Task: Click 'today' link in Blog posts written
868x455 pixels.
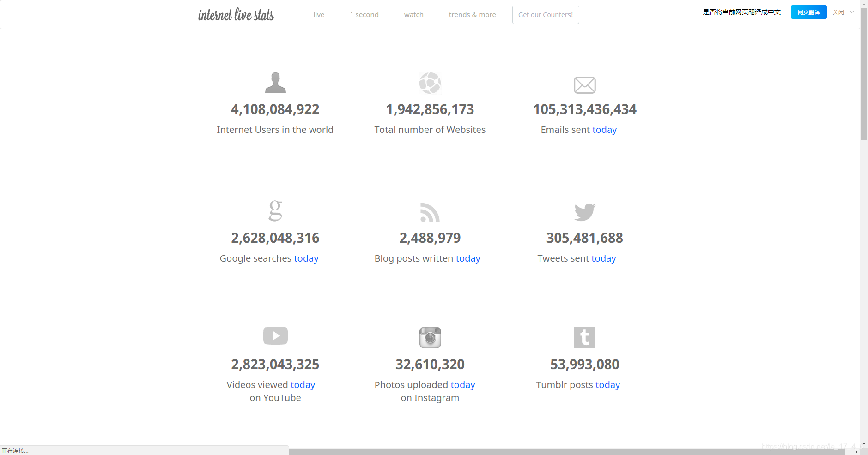Action: [x=468, y=258]
